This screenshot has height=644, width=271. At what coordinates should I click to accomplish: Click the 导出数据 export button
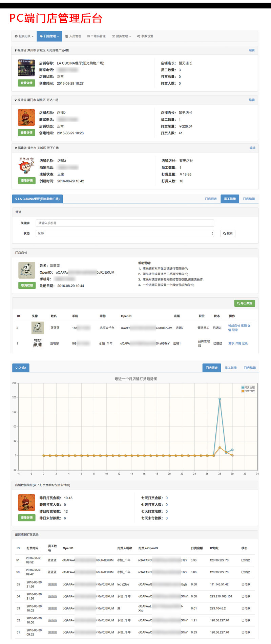(x=245, y=303)
